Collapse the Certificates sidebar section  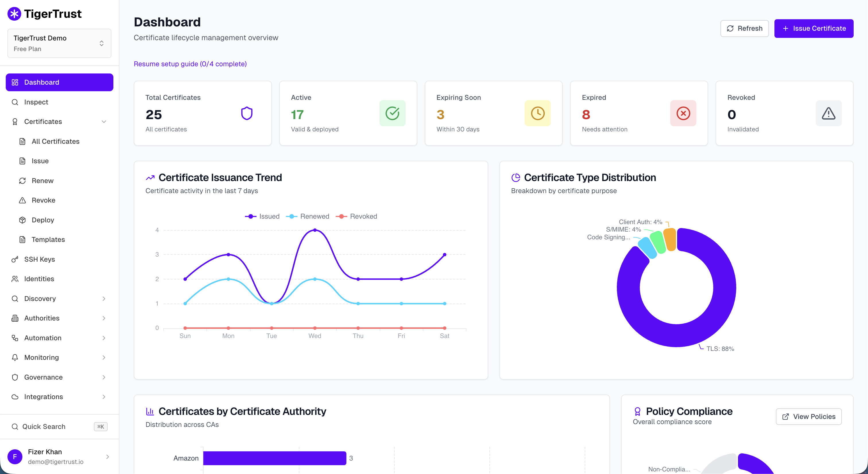pyautogui.click(x=59, y=122)
